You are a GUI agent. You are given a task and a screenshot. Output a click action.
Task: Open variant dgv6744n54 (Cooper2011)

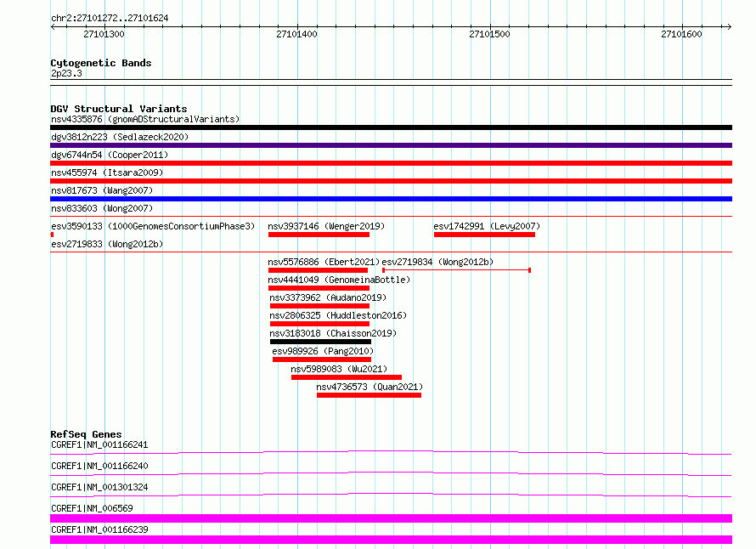110,155
